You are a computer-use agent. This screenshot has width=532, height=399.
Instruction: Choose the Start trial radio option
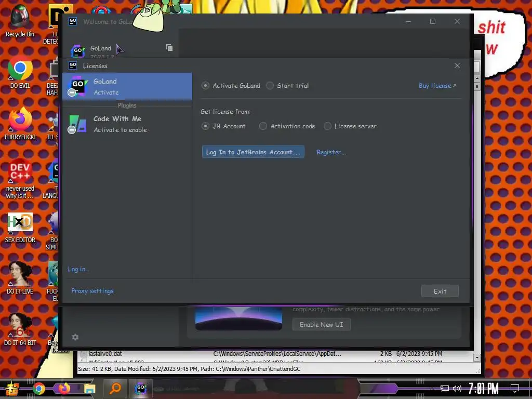pyautogui.click(x=270, y=86)
